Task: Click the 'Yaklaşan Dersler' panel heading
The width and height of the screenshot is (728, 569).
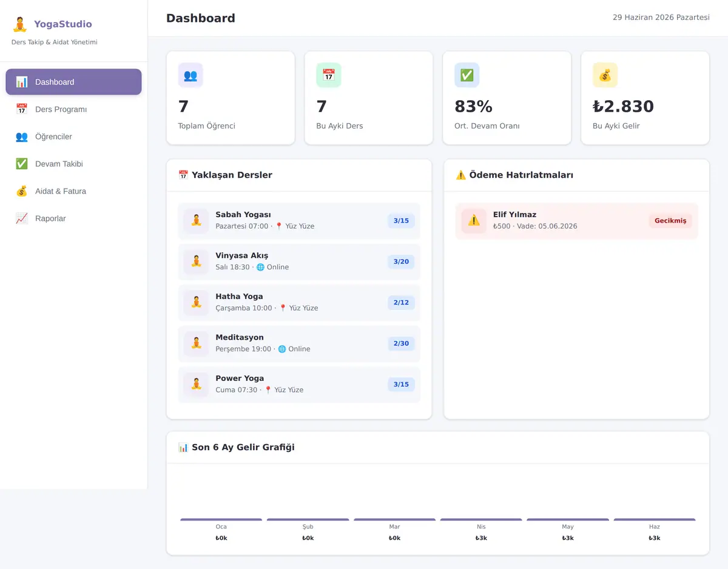Action: 225,175
